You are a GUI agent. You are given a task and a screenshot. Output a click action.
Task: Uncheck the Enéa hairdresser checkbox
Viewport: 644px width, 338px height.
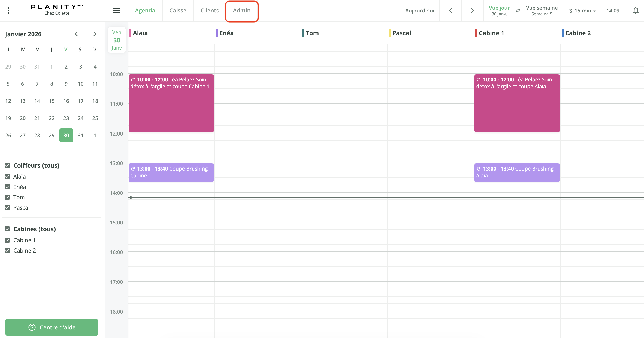click(x=8, y=187)
